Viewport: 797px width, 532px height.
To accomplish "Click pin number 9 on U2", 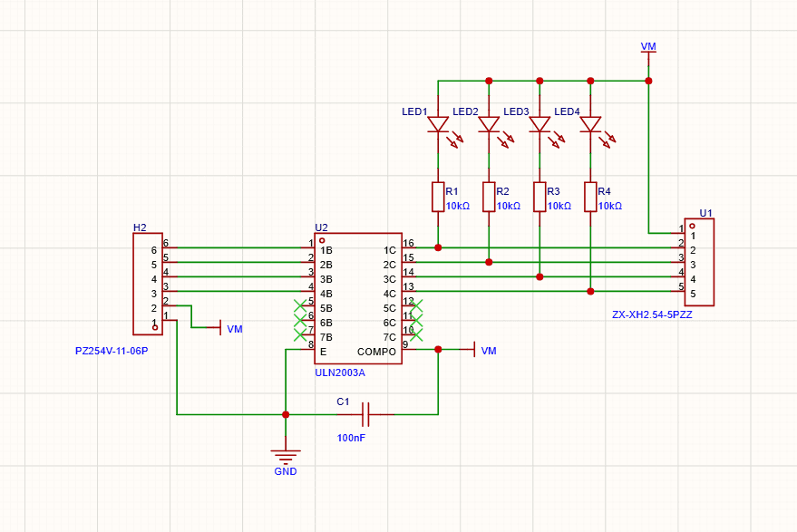I will 405,344.
